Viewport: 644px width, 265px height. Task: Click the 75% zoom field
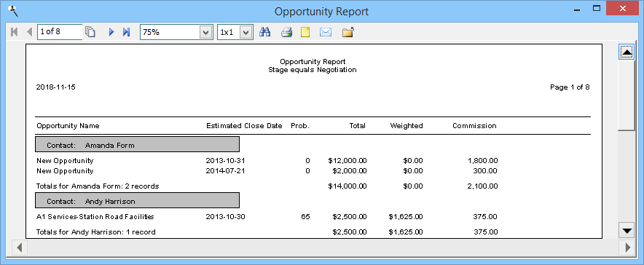click(170, 32)
